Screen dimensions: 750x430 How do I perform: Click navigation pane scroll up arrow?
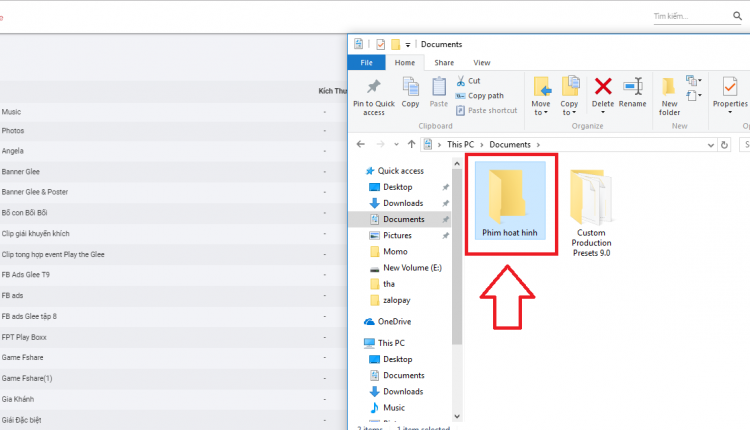[457, 164]
